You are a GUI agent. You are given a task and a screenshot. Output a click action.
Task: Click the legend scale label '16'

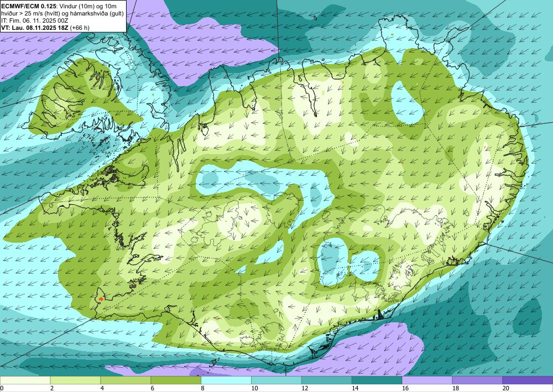click(405, 389)
